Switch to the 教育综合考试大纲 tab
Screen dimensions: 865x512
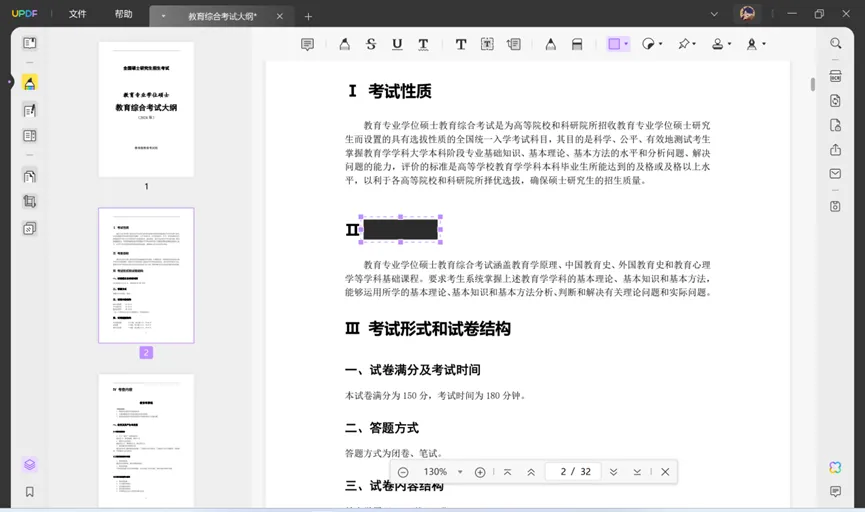[222, 16]
